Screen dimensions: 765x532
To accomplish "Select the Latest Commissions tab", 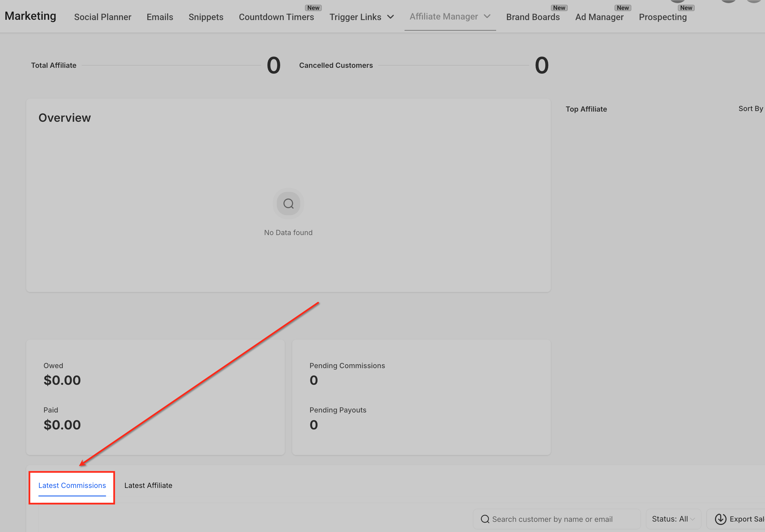I will tap(72, 485).
